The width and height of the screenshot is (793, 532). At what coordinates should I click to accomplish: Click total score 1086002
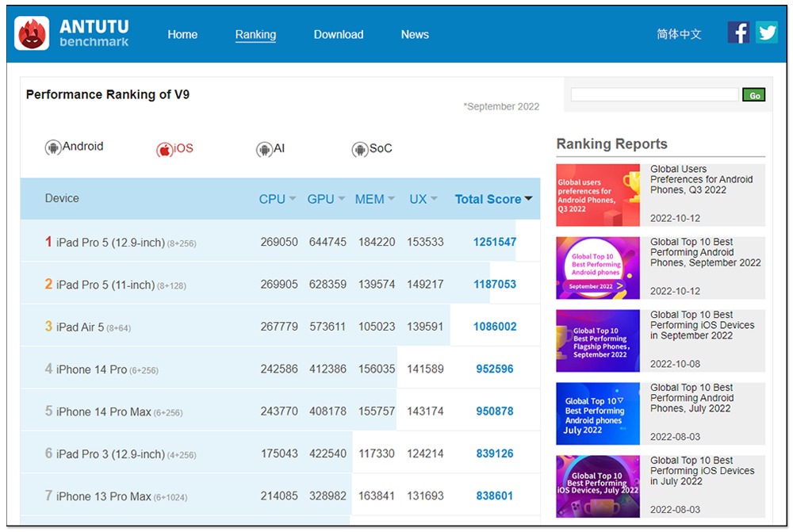point(495,327)
